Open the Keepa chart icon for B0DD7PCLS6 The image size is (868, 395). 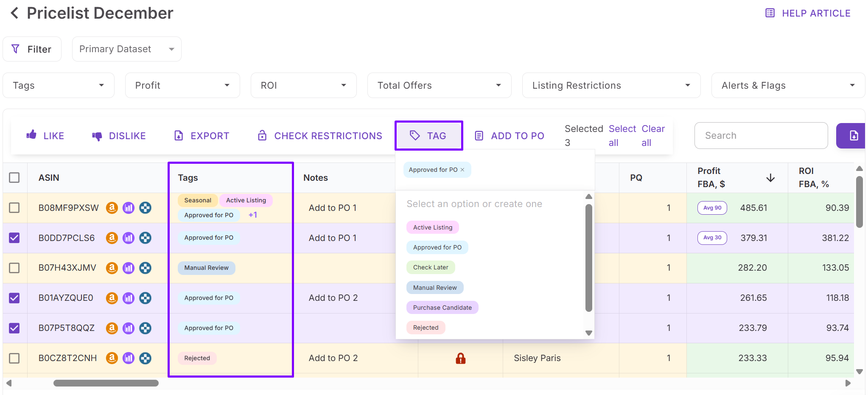129,238
